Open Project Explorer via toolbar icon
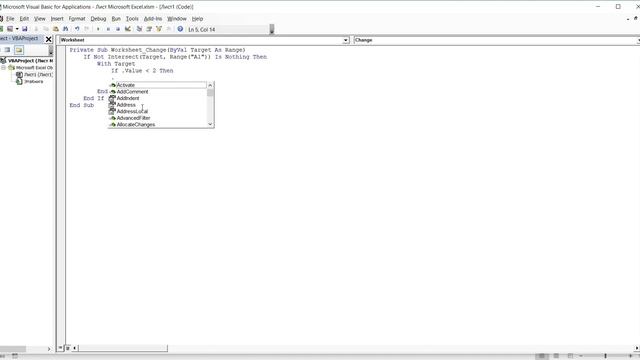The width and height of the screenshot is (640, 360). [x=139, y=29]
